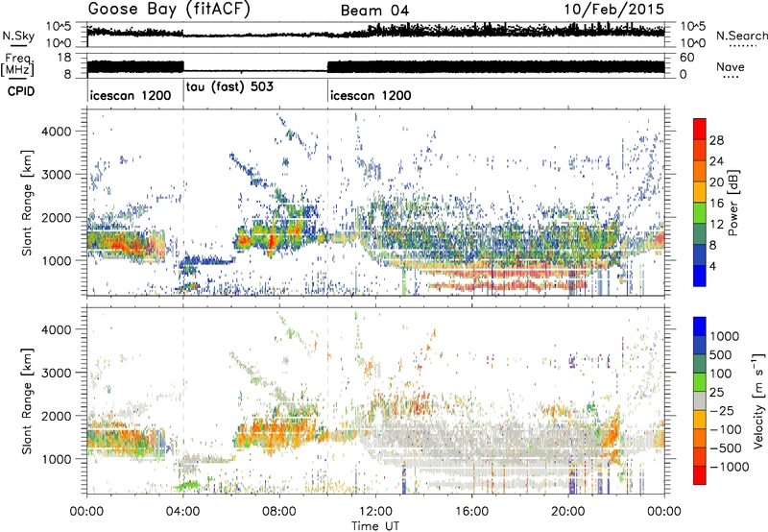Click the "CPID" row label

(21, 91)
